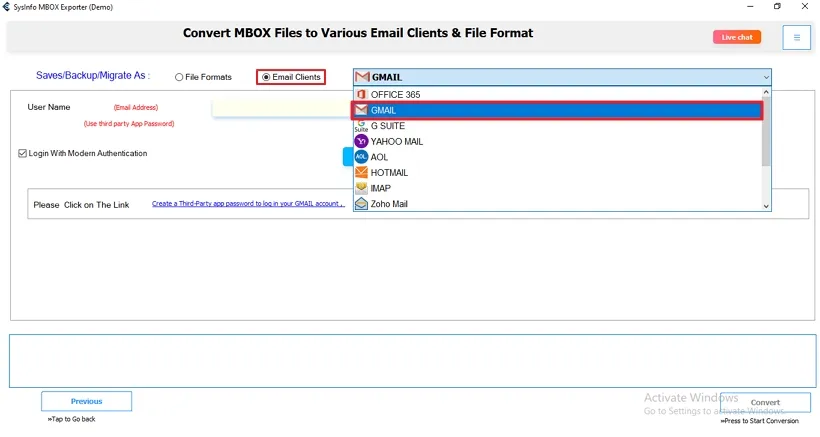Click the Convert button
This screenshot has width=820, height=437.
(765, 402)
